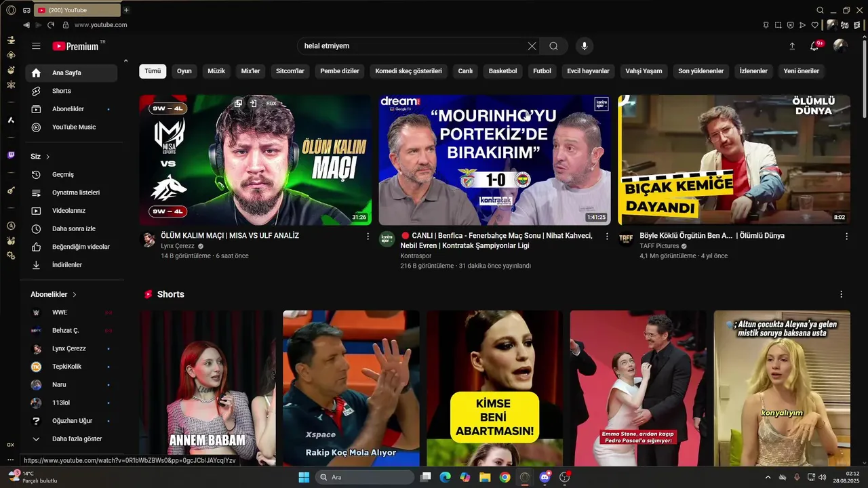This screenshot has height=488, width=868.
Task: Open the ÖLÜM KALIM MAÇI video thumbnail
Action: [256, 160]
